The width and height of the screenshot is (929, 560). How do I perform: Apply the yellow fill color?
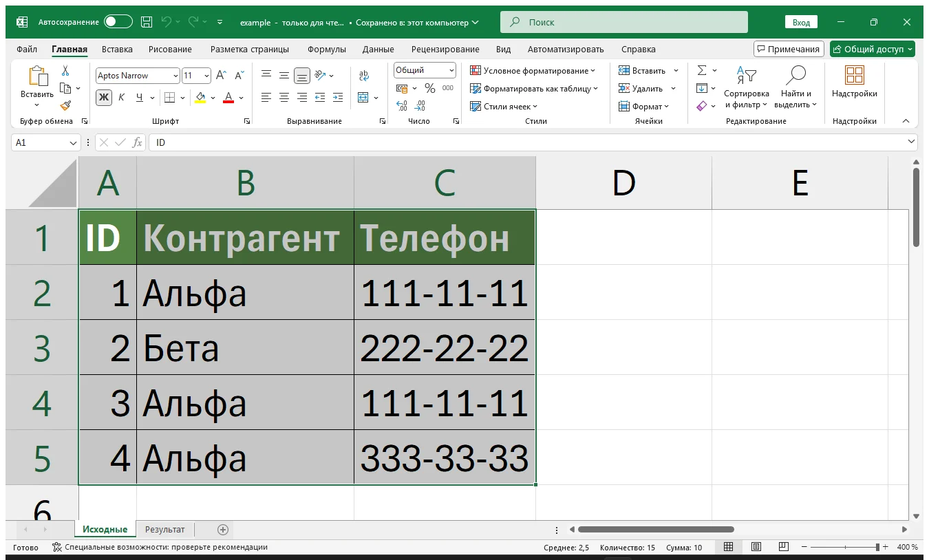click(x=200, y=98)
